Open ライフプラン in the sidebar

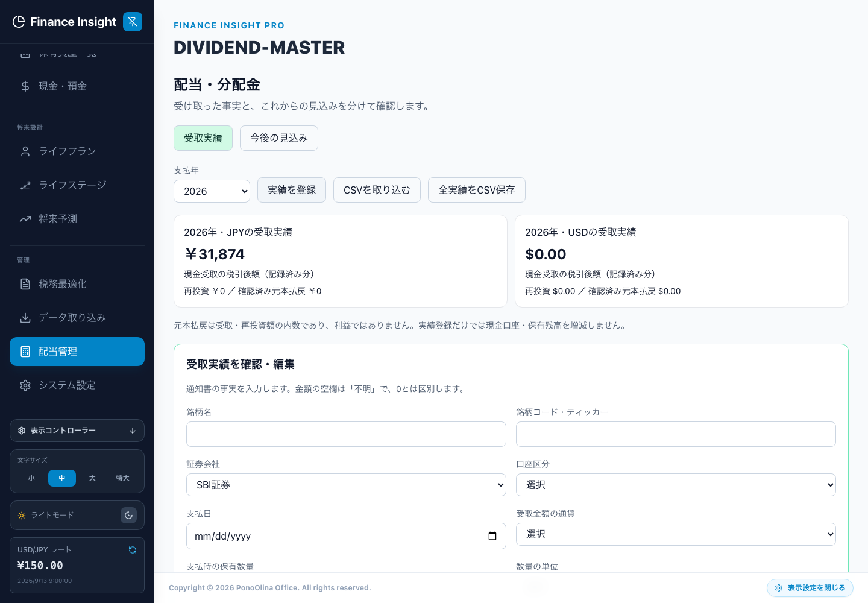(x=77, y=151)
